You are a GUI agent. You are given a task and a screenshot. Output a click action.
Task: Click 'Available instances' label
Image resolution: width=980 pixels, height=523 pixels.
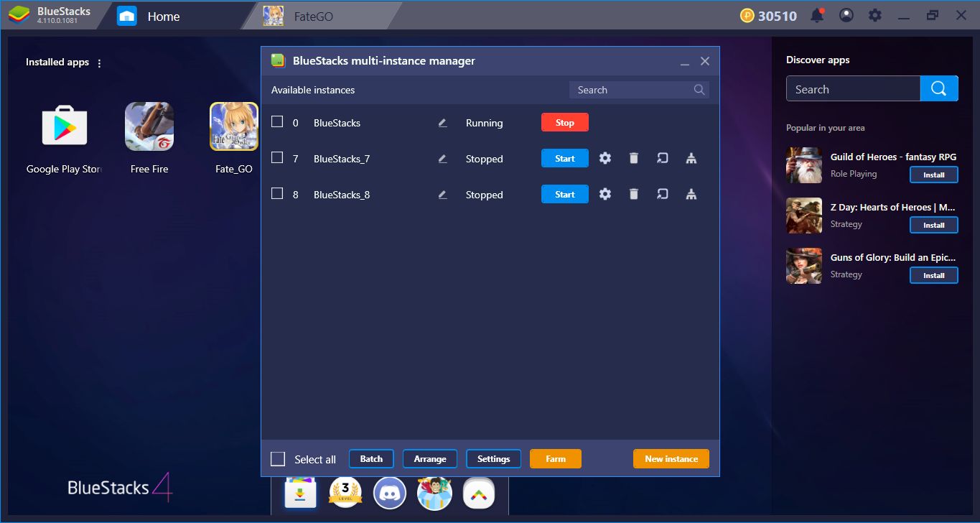tap(313, 90)
